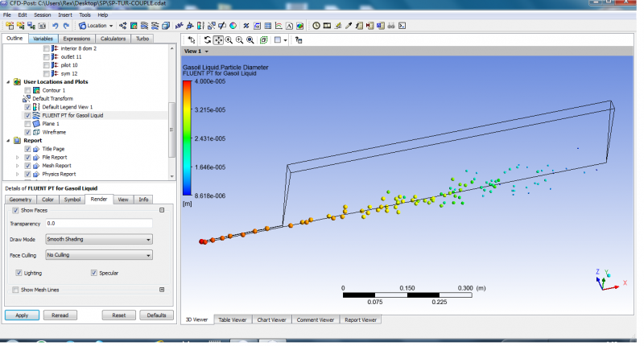Click the particle diameter color legend bar
The image size is (644, 346).
pos(188,138)
